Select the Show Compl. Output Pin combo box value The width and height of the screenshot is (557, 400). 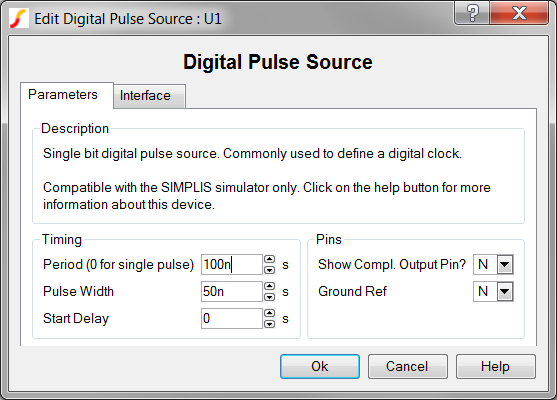coord(485,264)
